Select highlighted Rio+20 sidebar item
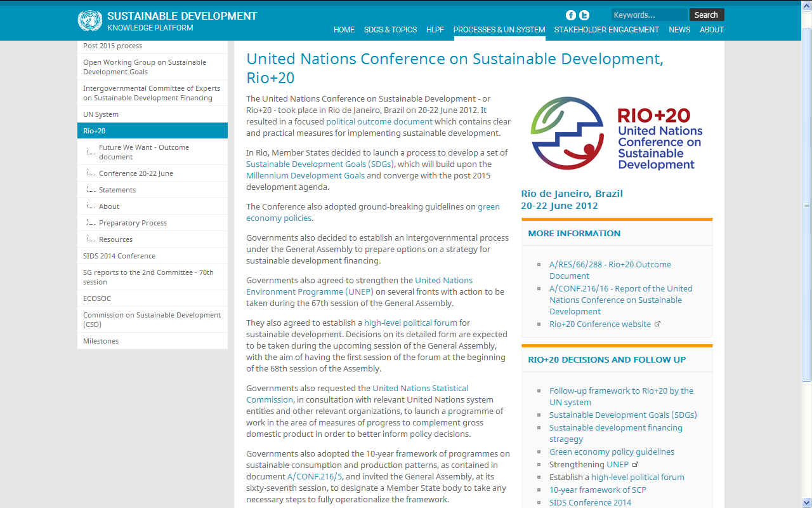The image size is (812, 508). pos(152,131)
